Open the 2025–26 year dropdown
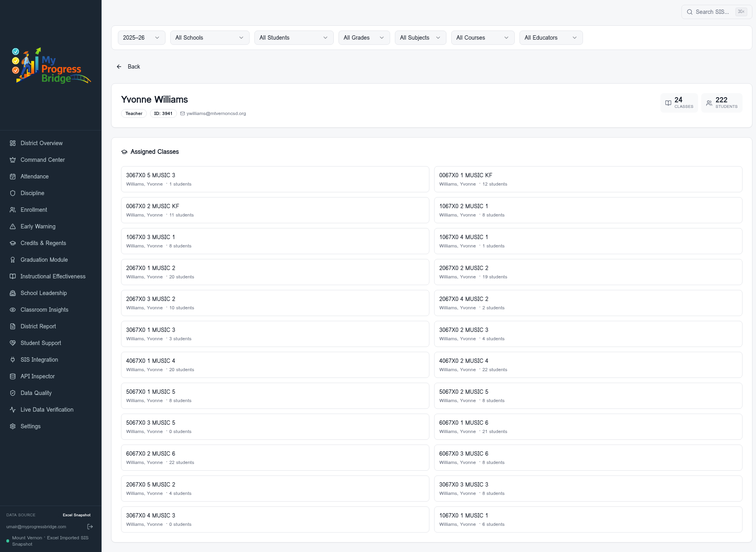This screenshot has height=552, width=756. 142,38
